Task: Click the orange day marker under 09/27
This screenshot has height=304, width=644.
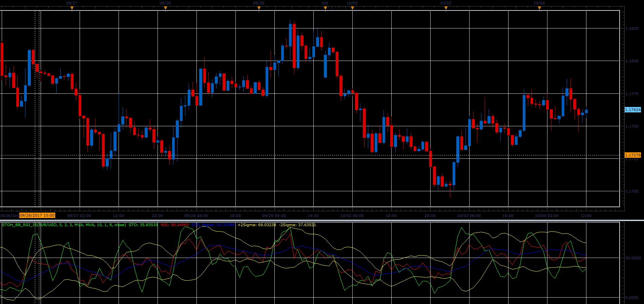Action: (72, 8)
